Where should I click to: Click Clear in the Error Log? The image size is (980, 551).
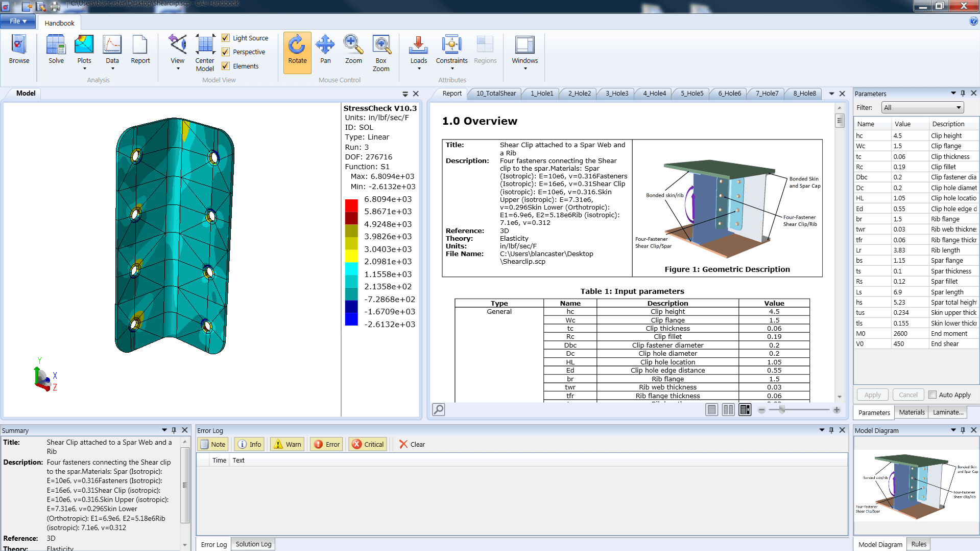click(412, 444)
